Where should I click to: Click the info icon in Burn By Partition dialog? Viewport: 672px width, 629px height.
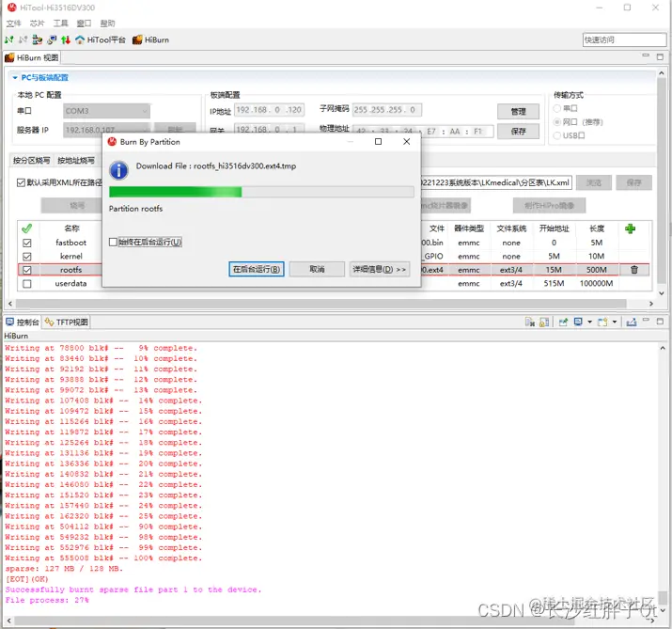tap(118, 170)
